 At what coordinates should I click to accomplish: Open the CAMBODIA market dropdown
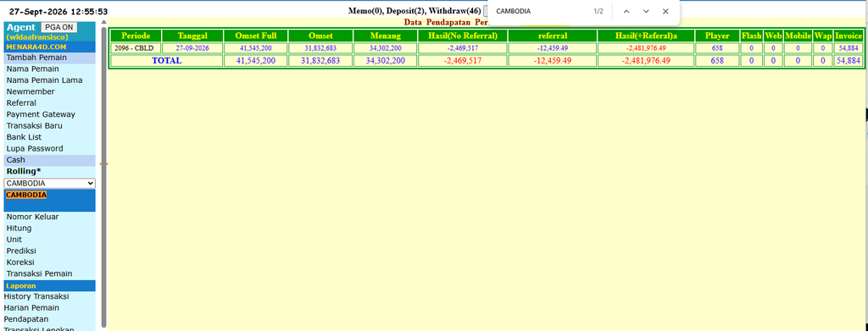(50, 184)
